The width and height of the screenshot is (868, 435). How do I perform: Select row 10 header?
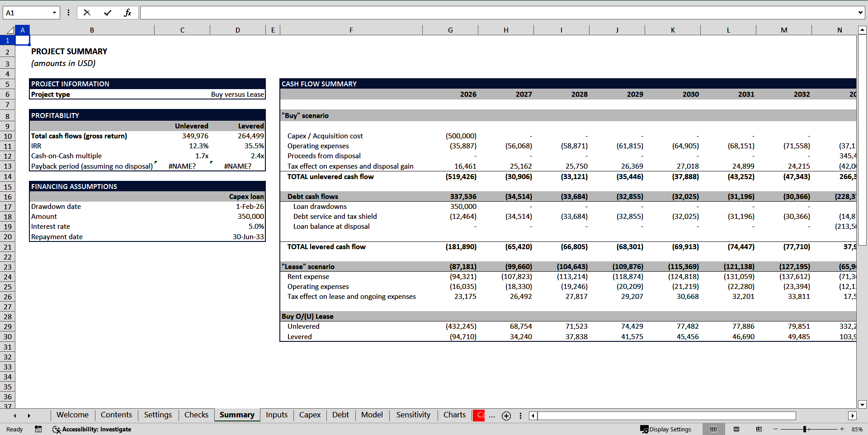pos(8,136)
